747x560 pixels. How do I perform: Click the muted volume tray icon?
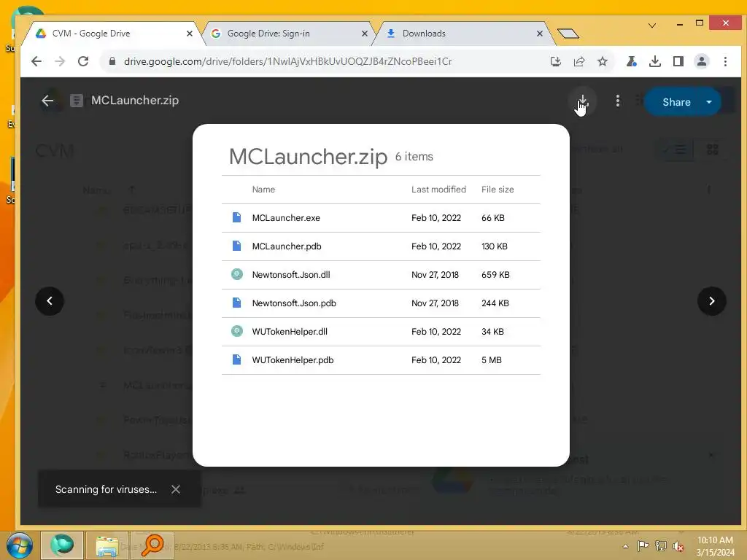point(678,546)
